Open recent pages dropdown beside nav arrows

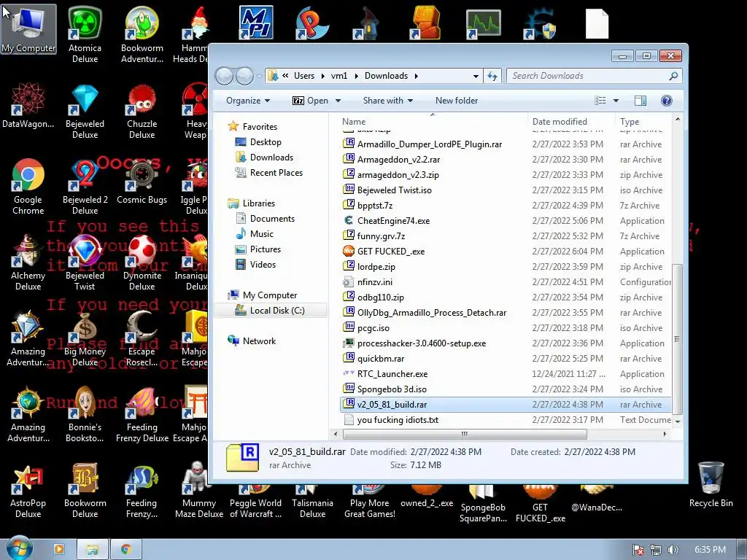click(259, 76)
